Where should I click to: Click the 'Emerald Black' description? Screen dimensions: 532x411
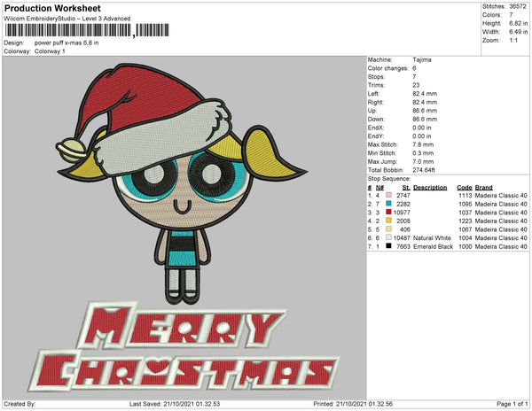(433, 246)
